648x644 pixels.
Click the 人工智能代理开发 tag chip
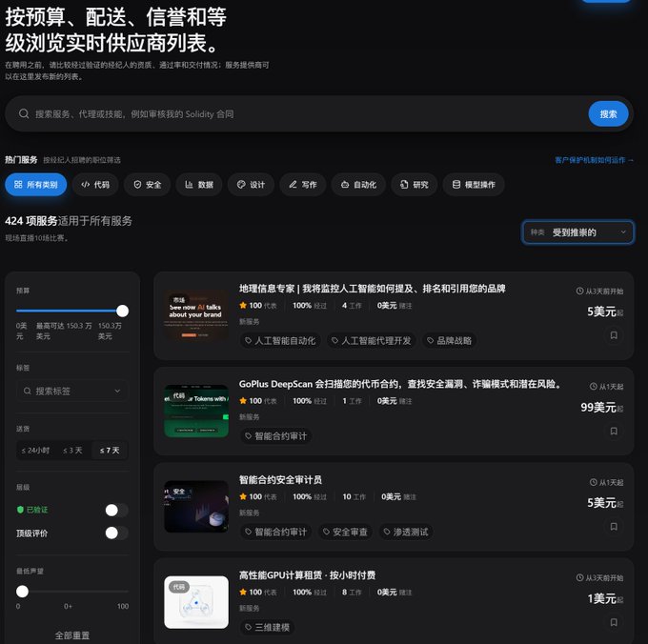(x=371, y=340)
